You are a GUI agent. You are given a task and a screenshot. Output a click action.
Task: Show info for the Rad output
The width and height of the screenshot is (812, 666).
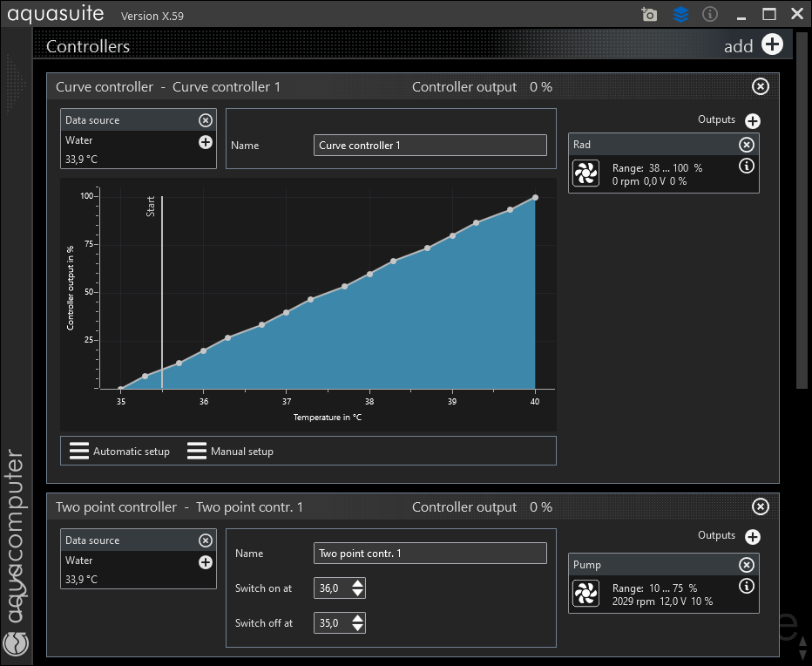[x=747, y=166]
